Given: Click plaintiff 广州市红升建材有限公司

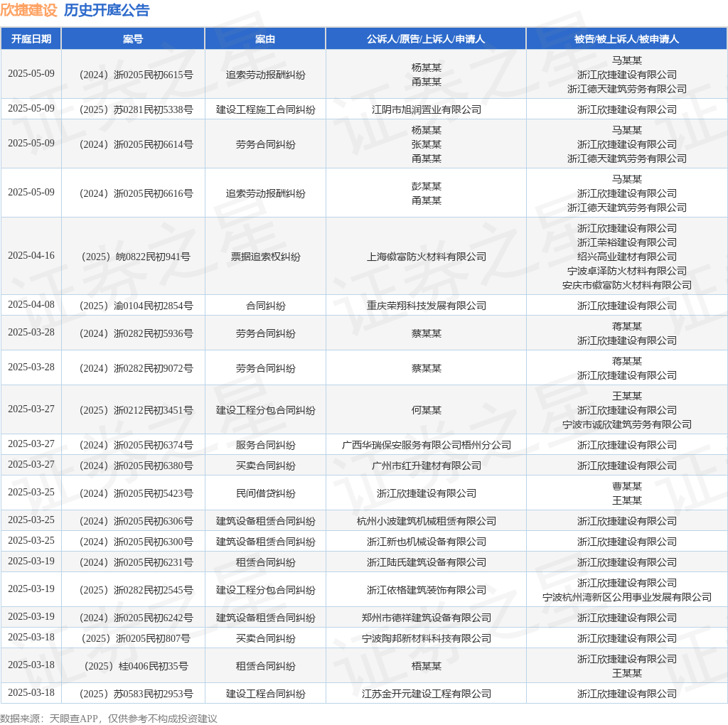Looking at the screenshot, I should pos(427,466).
